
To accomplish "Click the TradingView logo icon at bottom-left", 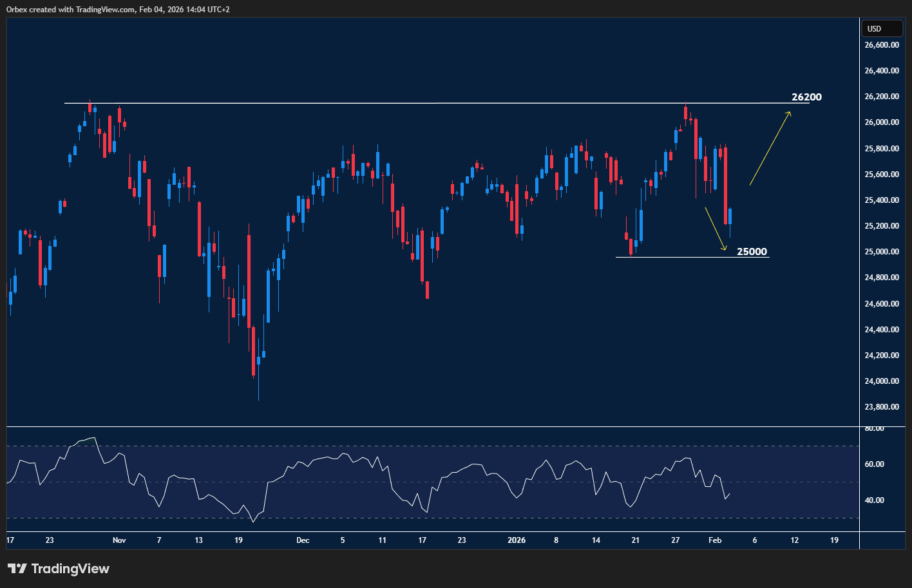I will (x=17, y=569).
